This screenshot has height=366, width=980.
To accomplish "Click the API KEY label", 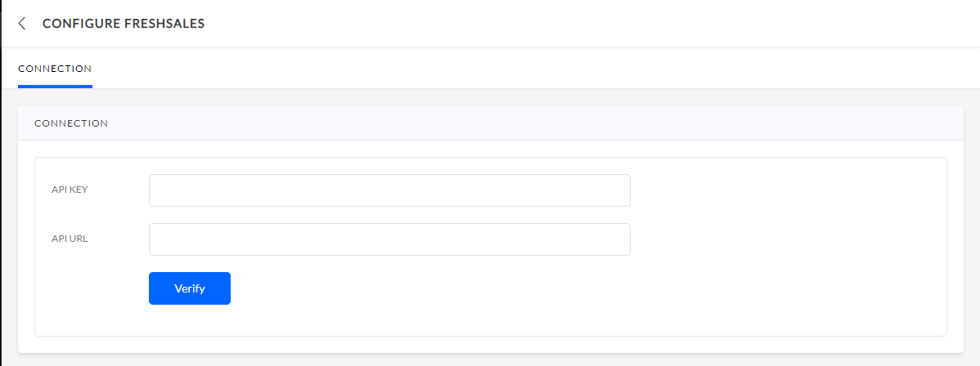I will point(70,190).
